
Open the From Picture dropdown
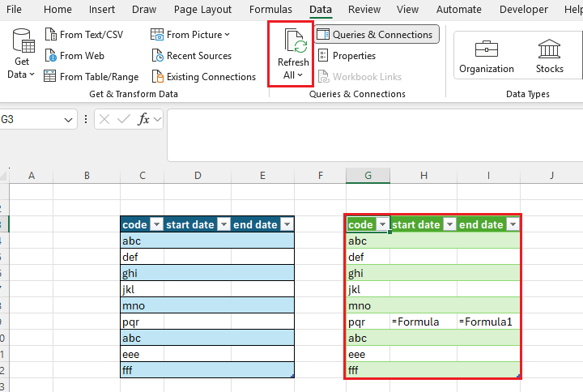(x=190, y=35)
